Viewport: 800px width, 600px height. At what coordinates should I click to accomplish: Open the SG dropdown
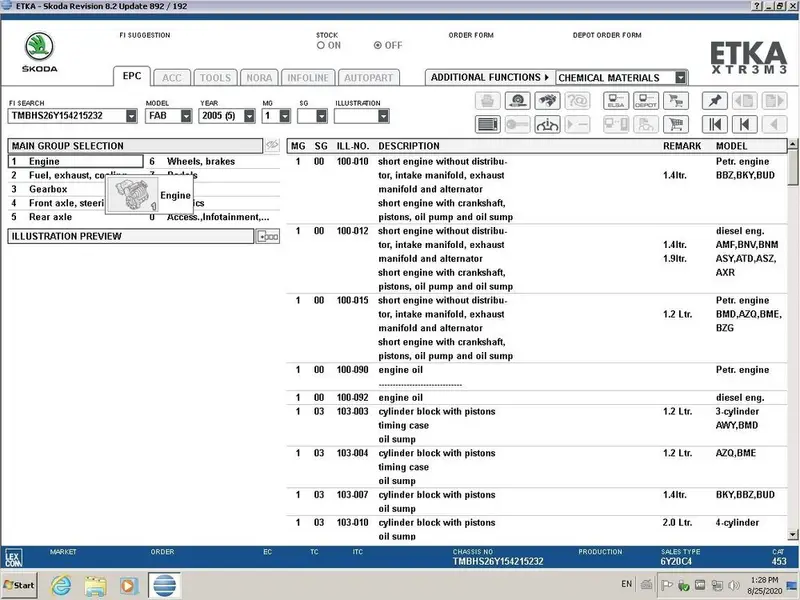pos(321,116)
